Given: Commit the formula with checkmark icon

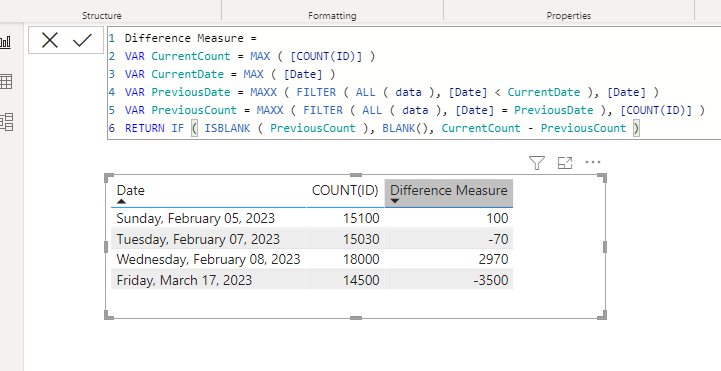Looking at the screenshot, I should tap(82, 40).
